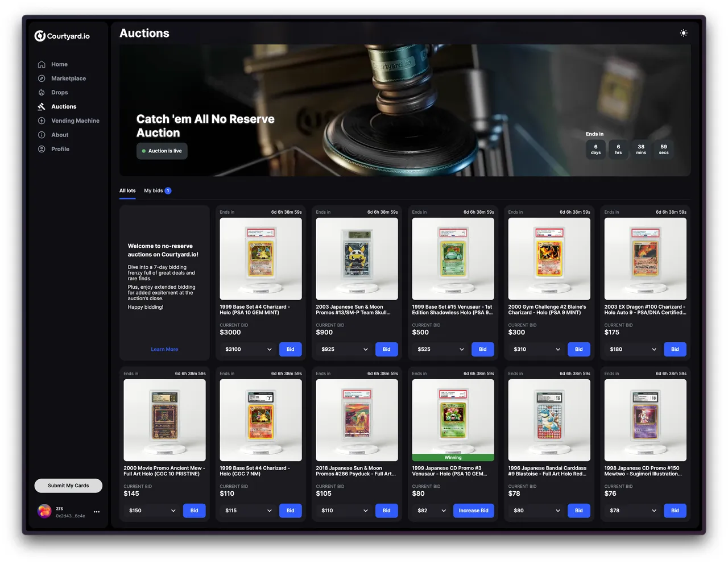Open bid amount dropdown showing $115
728x564 pixels.
(249, 511)
